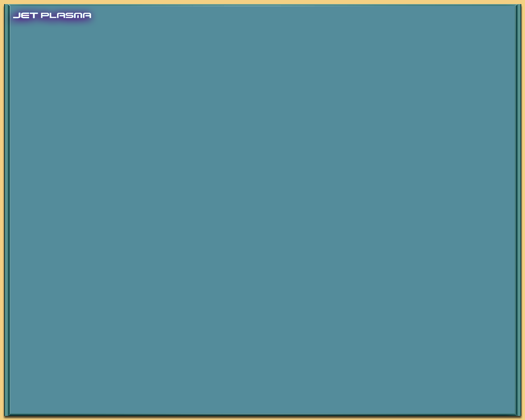Image resolution: width=525 pixels, height=420 pixels.
Task: Click the letter J in the title
Action: pos(16,16)
